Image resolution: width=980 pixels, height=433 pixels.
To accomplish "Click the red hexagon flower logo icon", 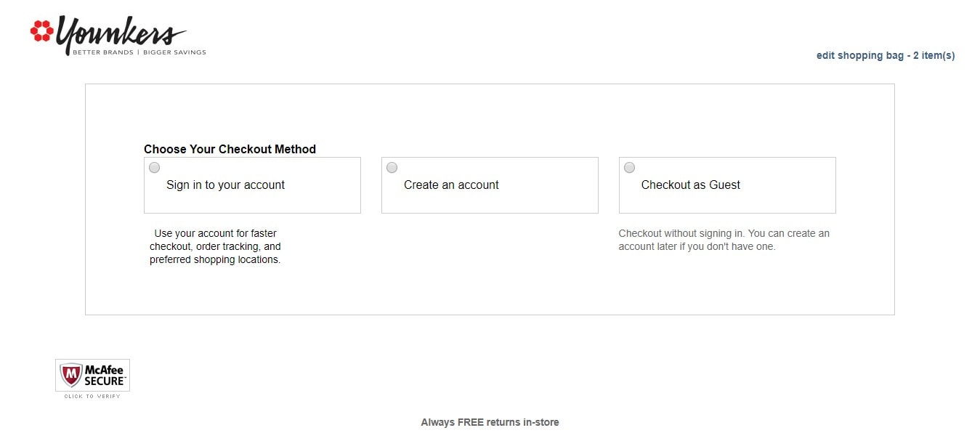I will tap(41, 31).
